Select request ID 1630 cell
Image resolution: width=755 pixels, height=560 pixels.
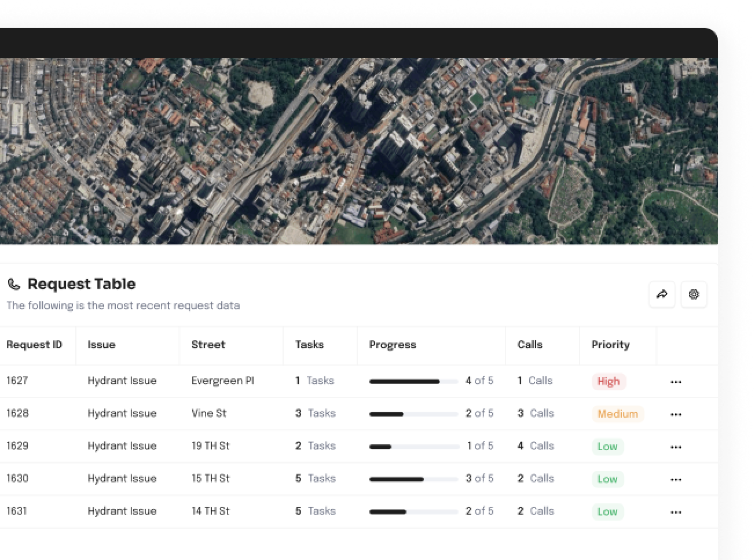(17, 478)
